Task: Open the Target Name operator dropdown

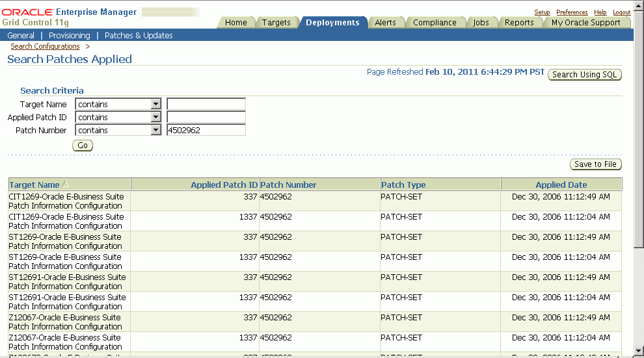Action: tap(155, 104)
